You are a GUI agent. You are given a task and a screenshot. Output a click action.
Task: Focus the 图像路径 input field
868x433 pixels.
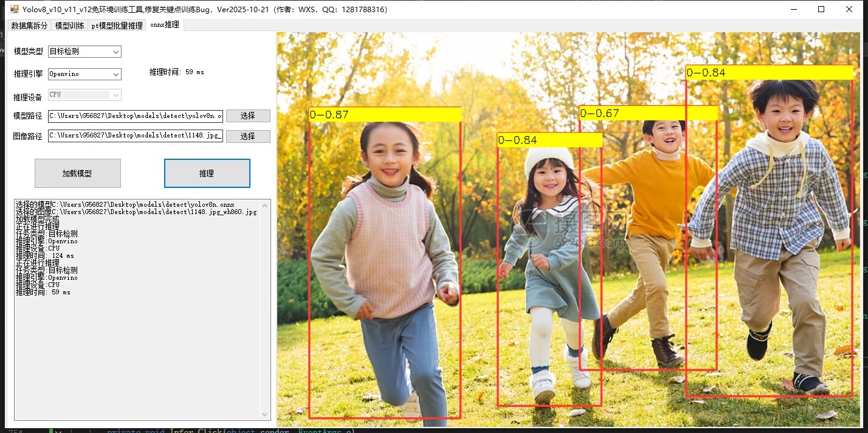[x=135, y=136]
